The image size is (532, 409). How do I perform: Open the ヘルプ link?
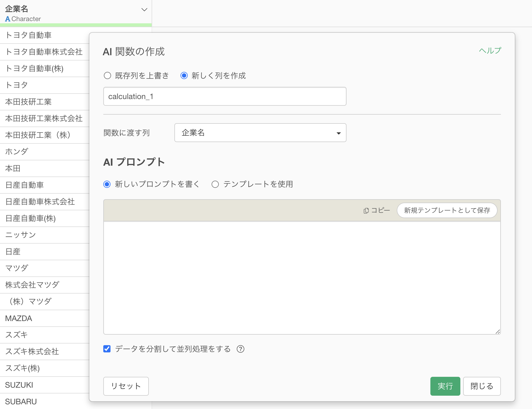tap(490, 51)
